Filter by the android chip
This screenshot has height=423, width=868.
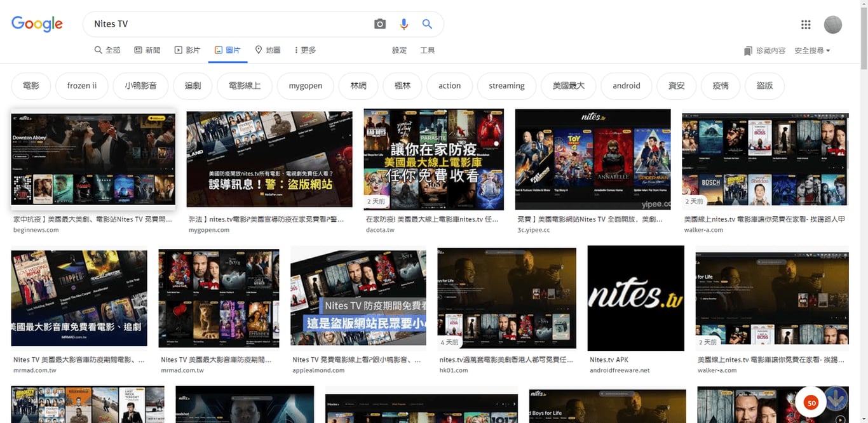coord(627,86)
